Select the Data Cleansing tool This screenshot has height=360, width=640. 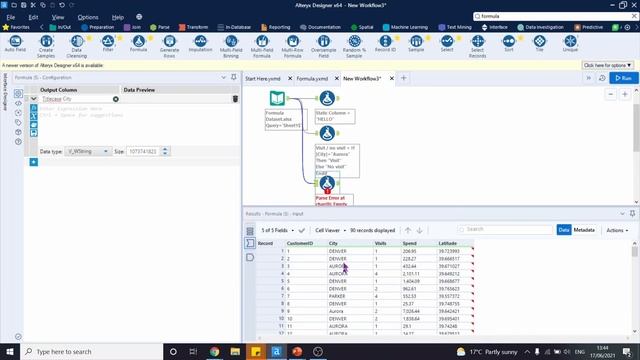pyautogui.click(x=77, y=46)
